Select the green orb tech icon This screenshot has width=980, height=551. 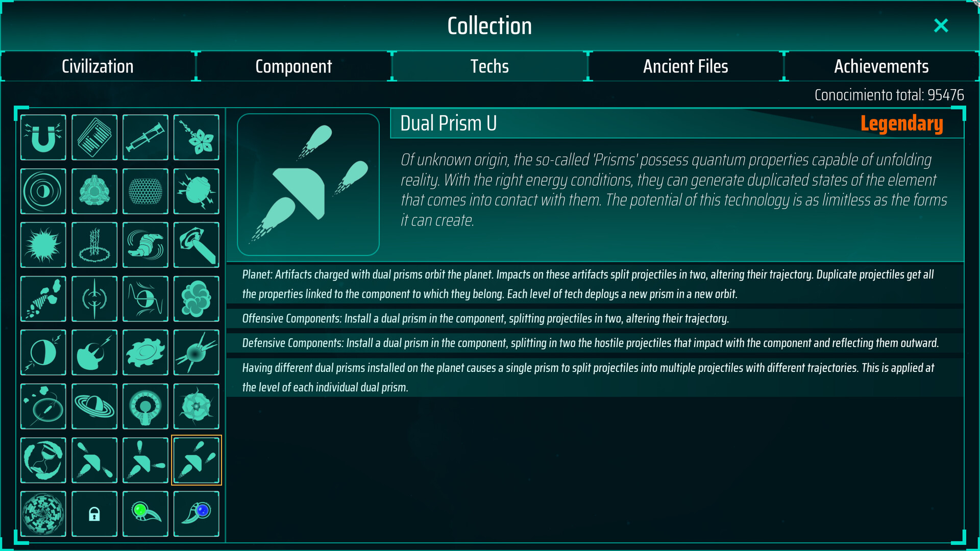(x=145, y=514)
